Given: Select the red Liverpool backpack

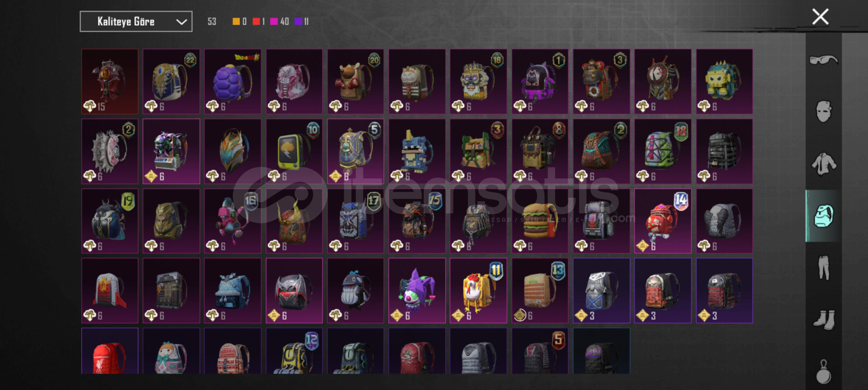Looking at the screenshot, I should [110, 351].
